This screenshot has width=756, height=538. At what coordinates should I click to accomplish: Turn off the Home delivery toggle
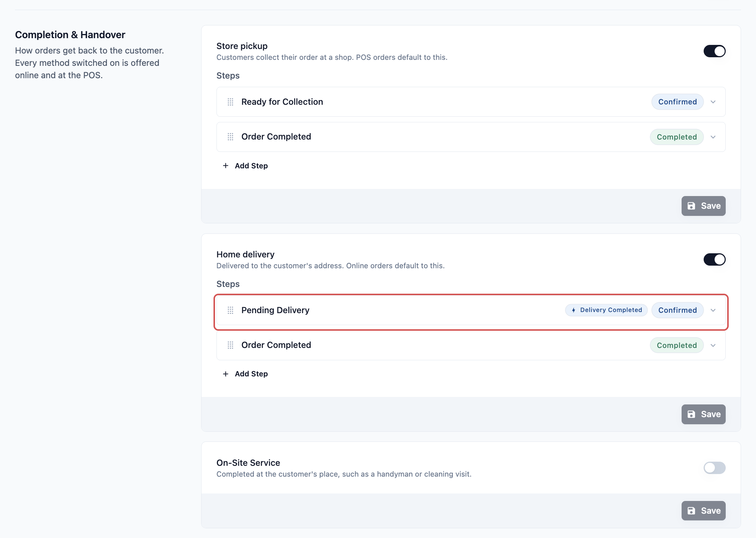714,259
